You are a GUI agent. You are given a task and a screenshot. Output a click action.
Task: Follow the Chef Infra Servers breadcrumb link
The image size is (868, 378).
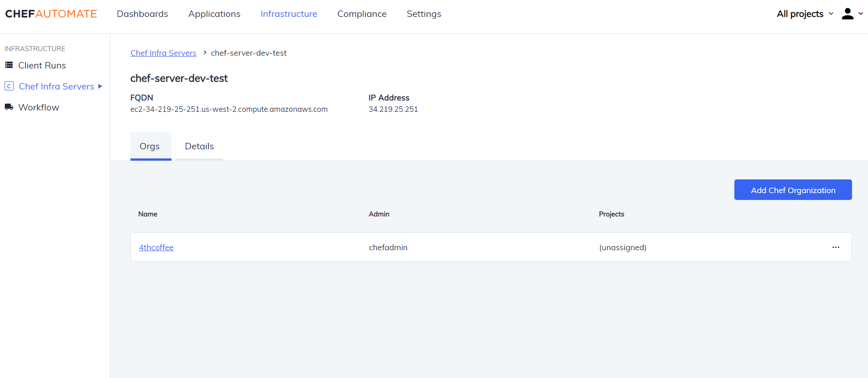[163, 53]
